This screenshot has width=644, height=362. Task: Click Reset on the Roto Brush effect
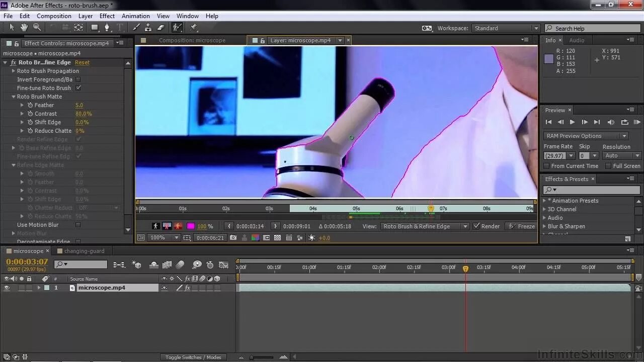tap(82, 62)
